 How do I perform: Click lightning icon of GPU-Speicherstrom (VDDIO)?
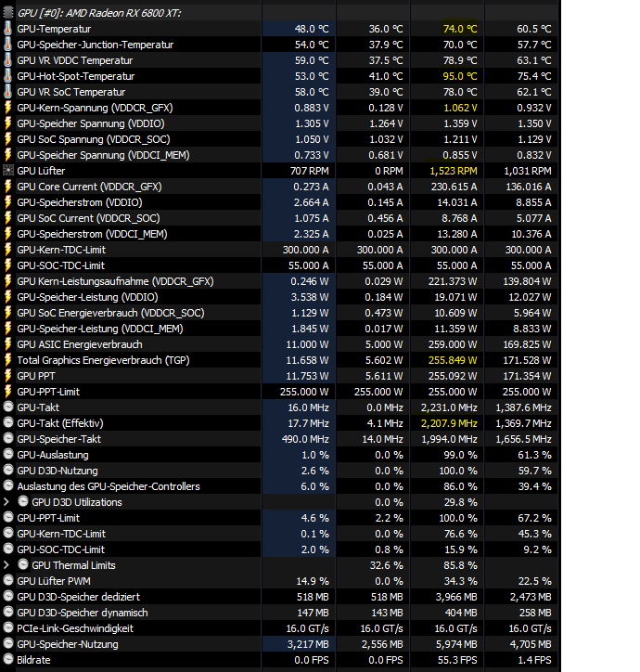(x=7, y=202)
